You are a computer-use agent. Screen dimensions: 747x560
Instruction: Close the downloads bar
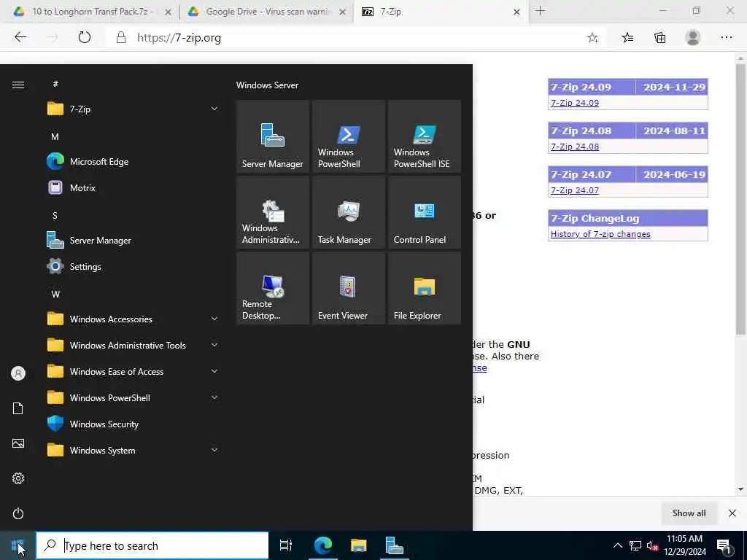[732, 513]
